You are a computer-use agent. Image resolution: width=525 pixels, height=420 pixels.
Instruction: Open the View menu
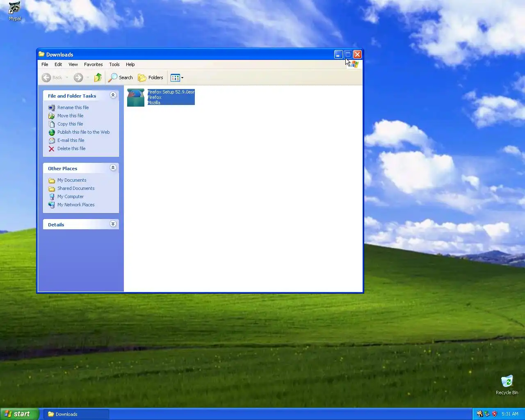click(73, 64)
